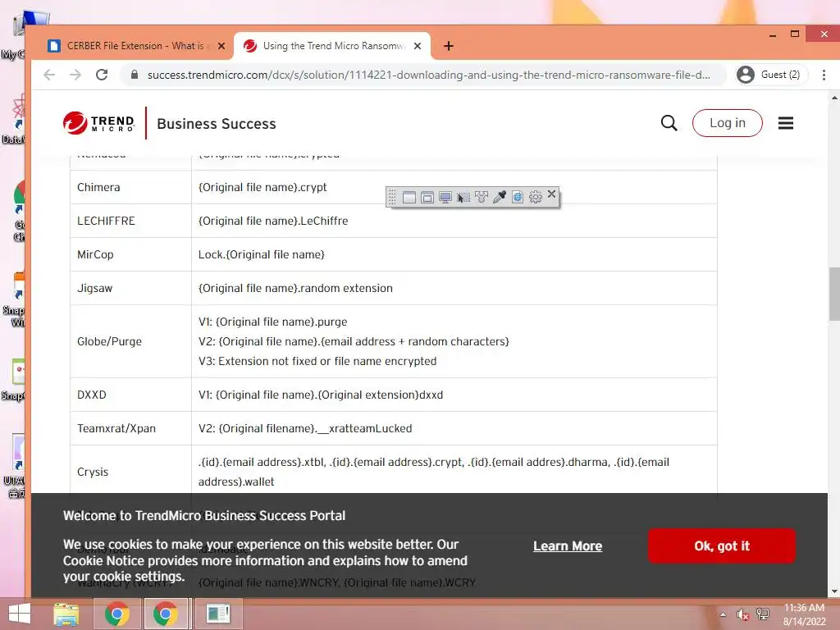
Task: Click the Welcome to TrendMicro Business Success Portal heading
Action: pos(204,516)
